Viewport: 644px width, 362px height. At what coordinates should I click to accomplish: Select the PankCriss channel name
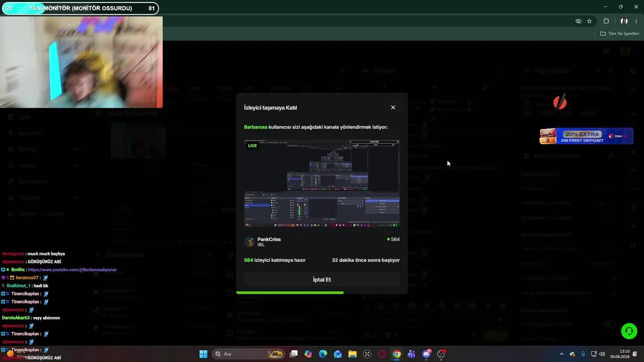(269, 239)
